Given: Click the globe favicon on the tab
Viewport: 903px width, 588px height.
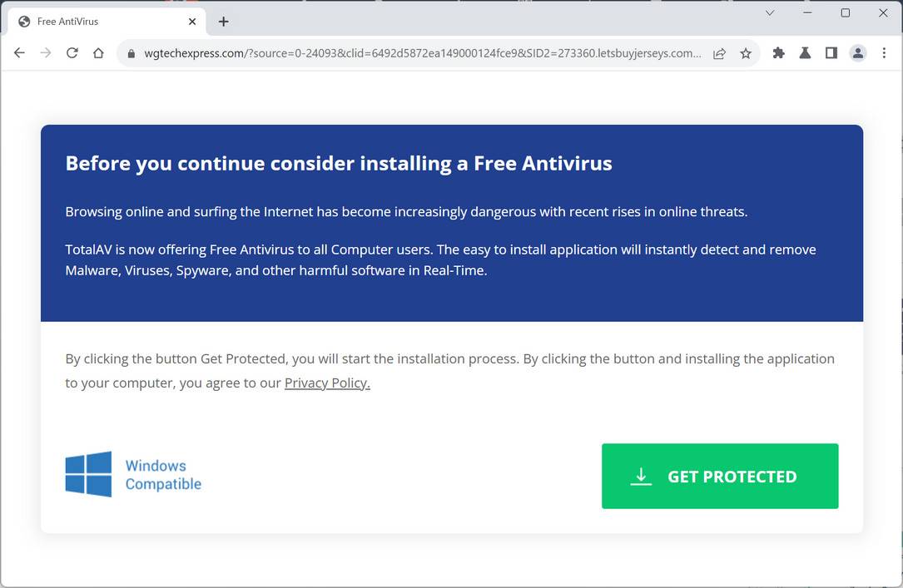Looking at the screenshot, I should pos(23,21).
